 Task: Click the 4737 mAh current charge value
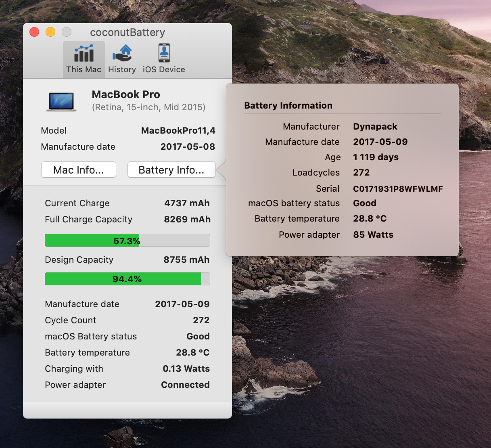pyautogui.click(x=187, y=203)
